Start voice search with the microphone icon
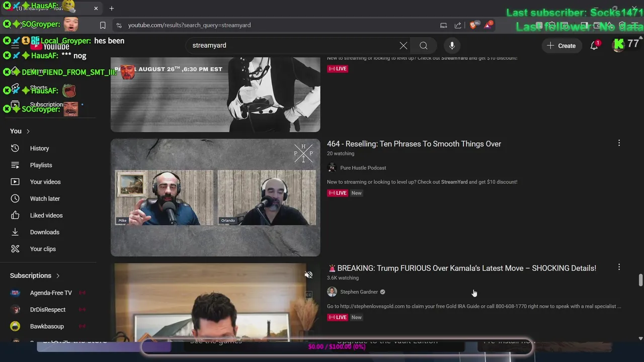 [452, 46]
